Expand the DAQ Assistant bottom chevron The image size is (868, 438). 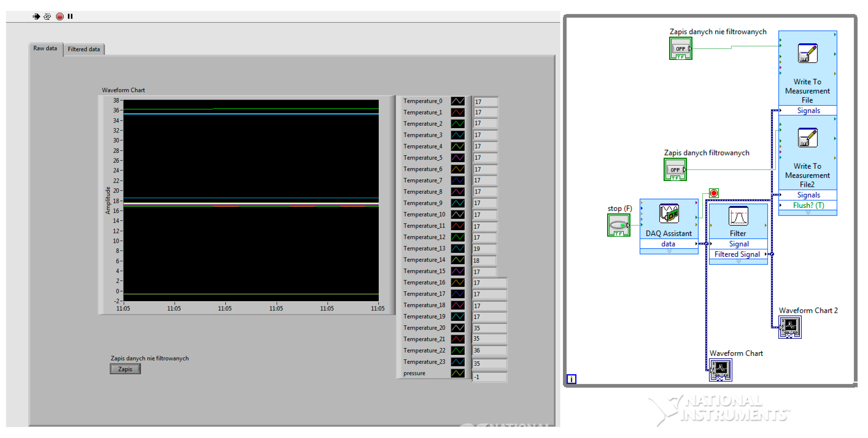(x=669, y=251)
